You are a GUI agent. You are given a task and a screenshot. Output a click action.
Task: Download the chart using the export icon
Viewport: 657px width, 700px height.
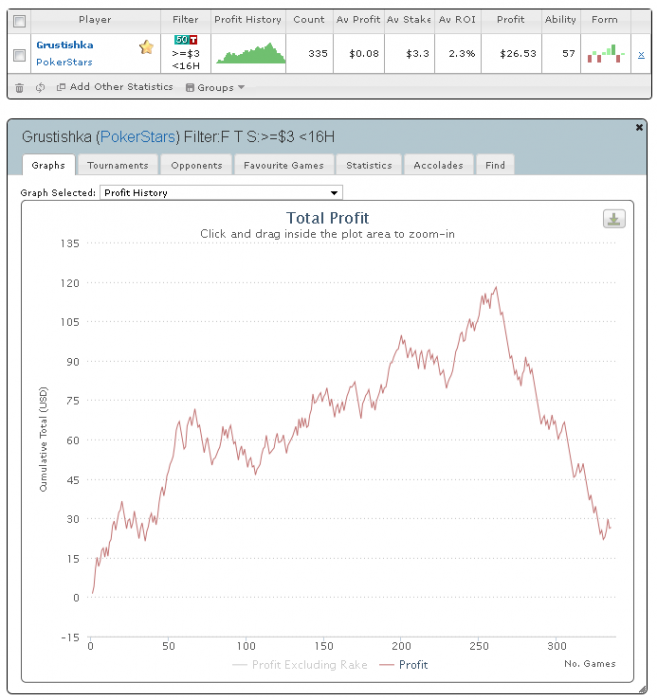[x=614, y=219]
